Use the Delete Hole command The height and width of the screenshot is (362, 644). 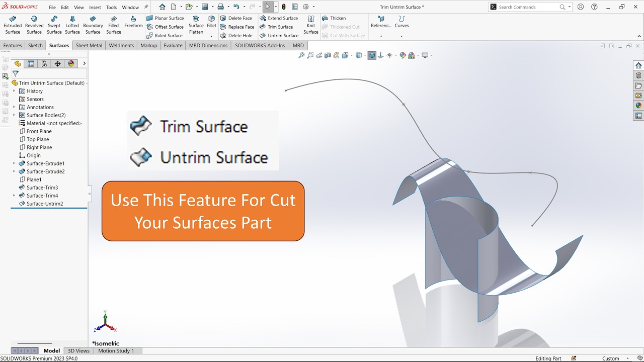[x=236, y=36]
